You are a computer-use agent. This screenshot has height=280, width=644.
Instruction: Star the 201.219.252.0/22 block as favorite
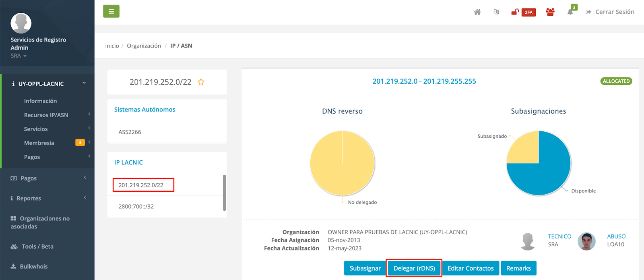(x=201, y=82)
